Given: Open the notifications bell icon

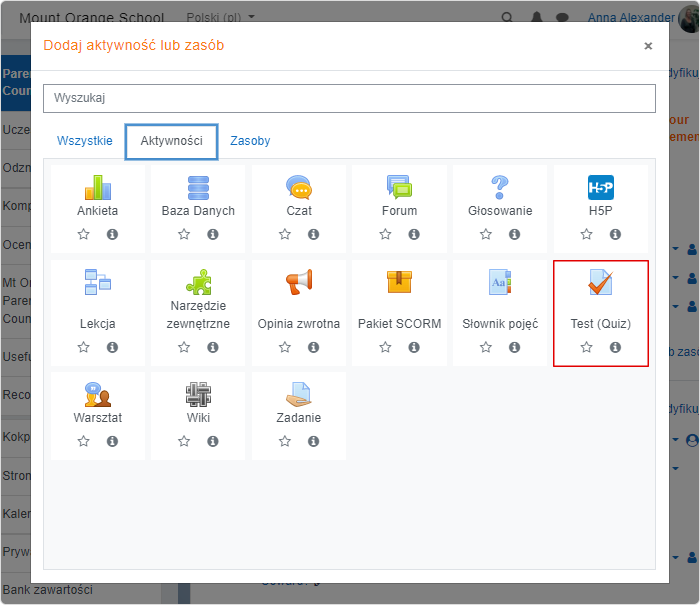Looking at the screenshot, I should tap(537, 17).
